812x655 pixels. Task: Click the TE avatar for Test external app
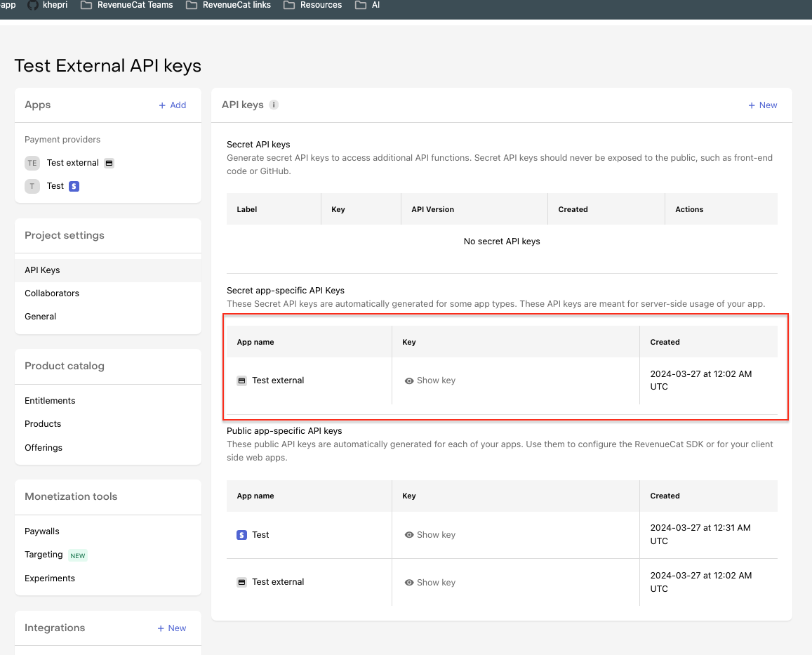click(x=32, y=162)
